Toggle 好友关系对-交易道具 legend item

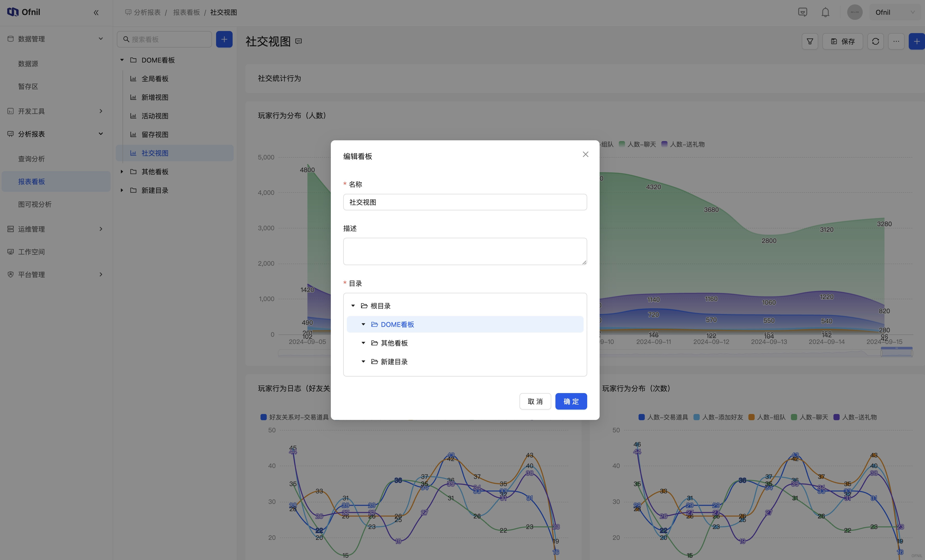[x=295, y=417]
